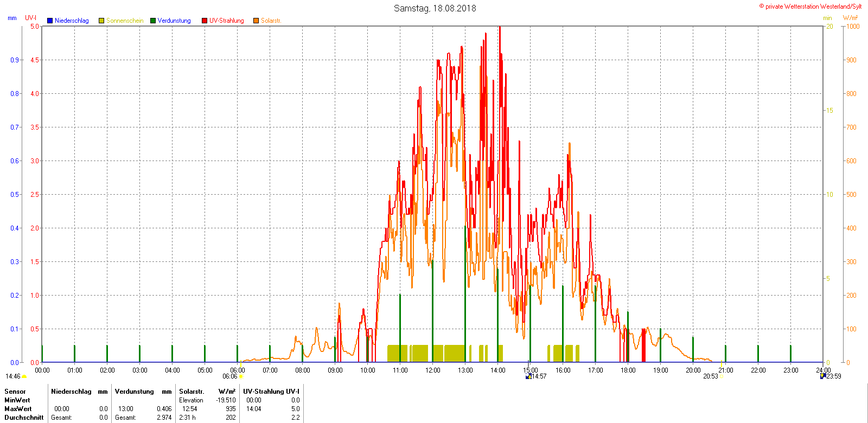Image resolution: width=868 pixels, height=423 pixels.
Task: Click the 500 tick on the W/m² axis
Action: 852,195
